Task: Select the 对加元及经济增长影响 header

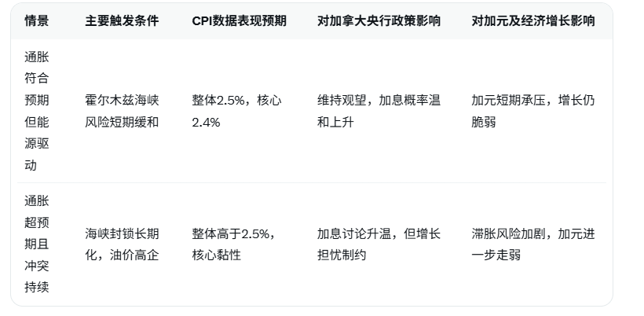Action: coord(532,21)
